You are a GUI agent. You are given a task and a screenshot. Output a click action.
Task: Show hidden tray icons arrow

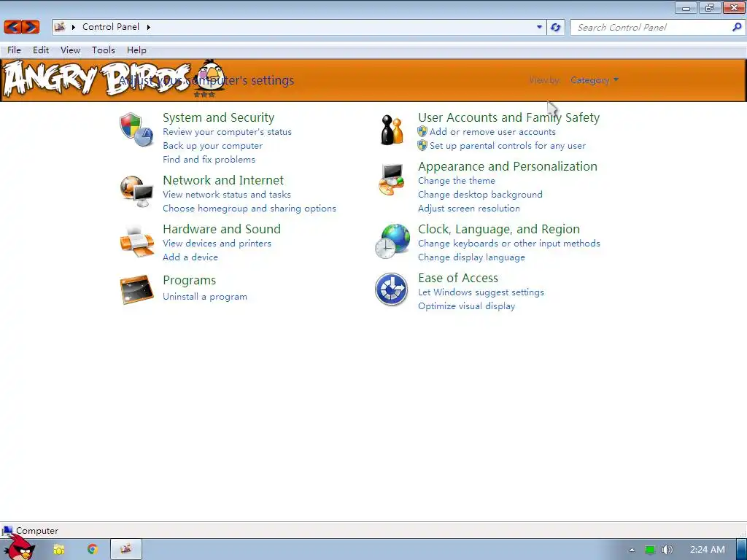point(632,550)
